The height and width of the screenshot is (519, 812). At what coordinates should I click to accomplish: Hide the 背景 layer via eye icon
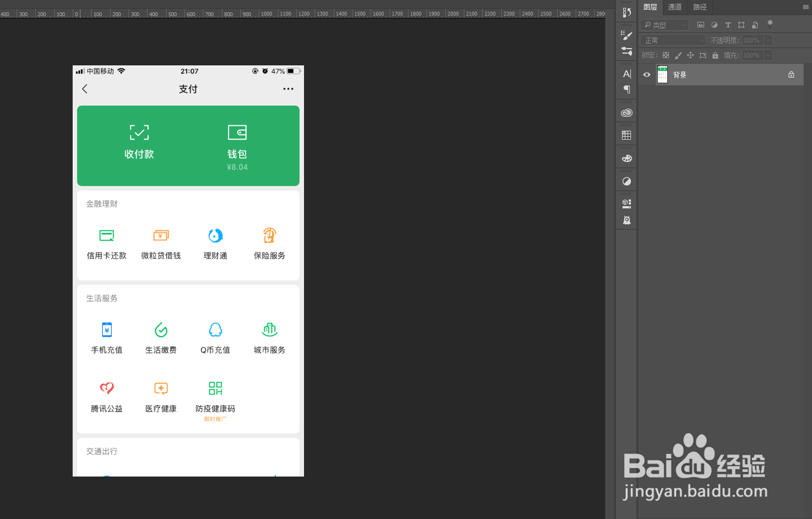click(x=647, y=74)
